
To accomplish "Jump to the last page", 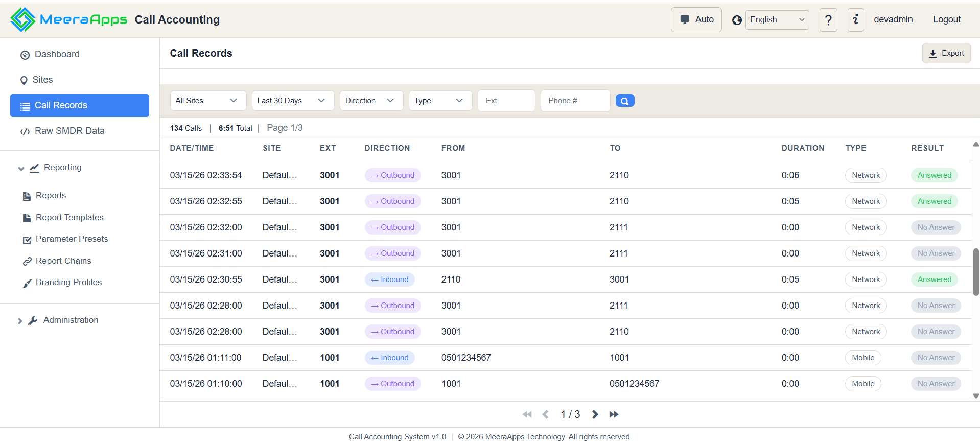I will pyautogui.click(x=614, y=414).
